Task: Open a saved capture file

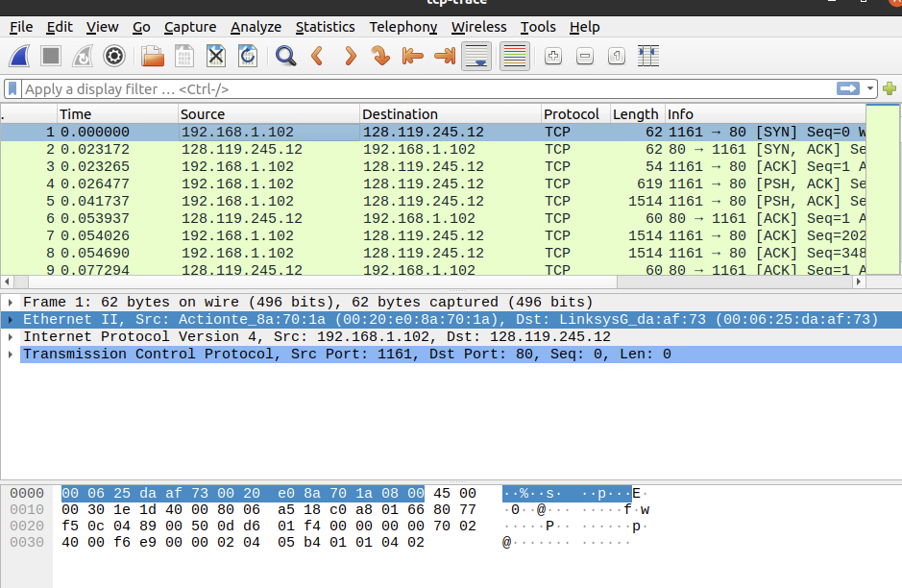Action: pos(153,56)
